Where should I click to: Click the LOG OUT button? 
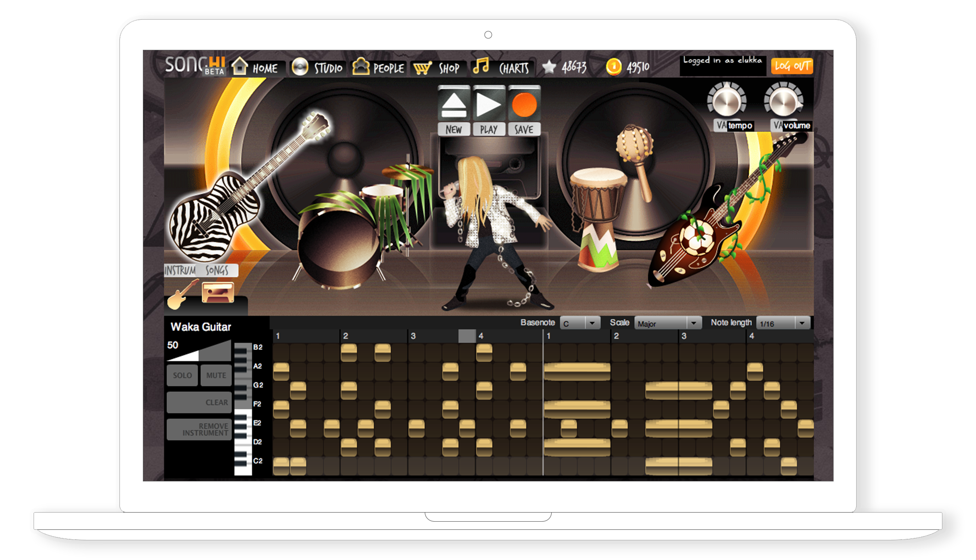tap(792, 66)
